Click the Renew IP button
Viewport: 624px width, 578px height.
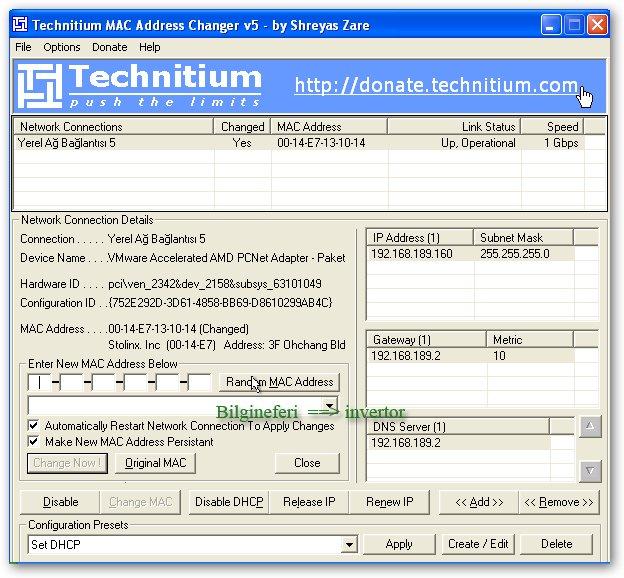[x=389, y=502]
